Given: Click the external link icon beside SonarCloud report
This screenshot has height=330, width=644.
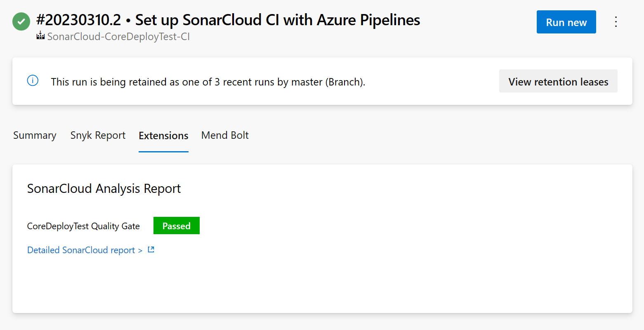Looking at the screenshot, I should pos(151,249).
